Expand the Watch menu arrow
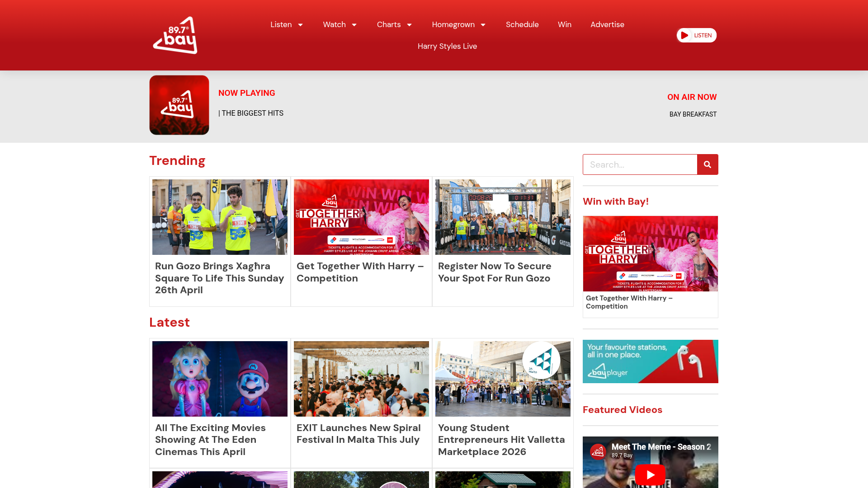Image resolution: width=868 pixels, height=488 pixels. point(354,25)
